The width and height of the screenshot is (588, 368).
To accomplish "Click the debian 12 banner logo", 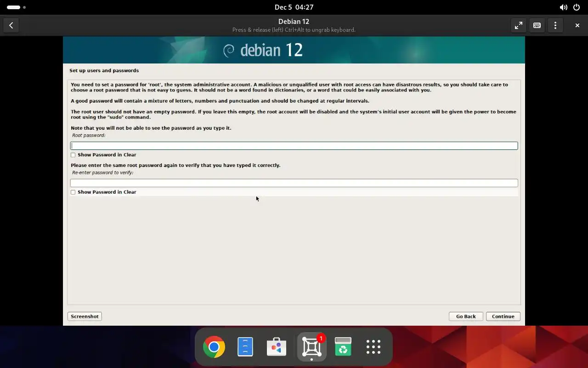I will click(263, 50).
